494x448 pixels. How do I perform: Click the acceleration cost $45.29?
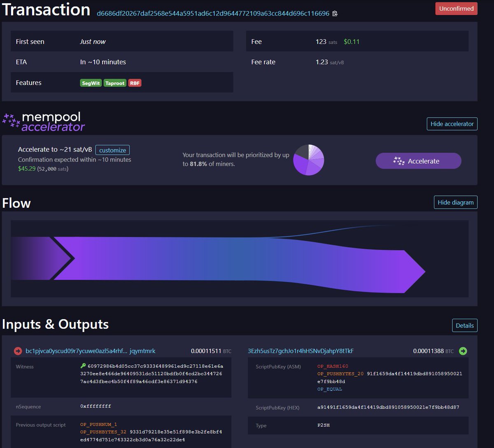coord(27,169)
